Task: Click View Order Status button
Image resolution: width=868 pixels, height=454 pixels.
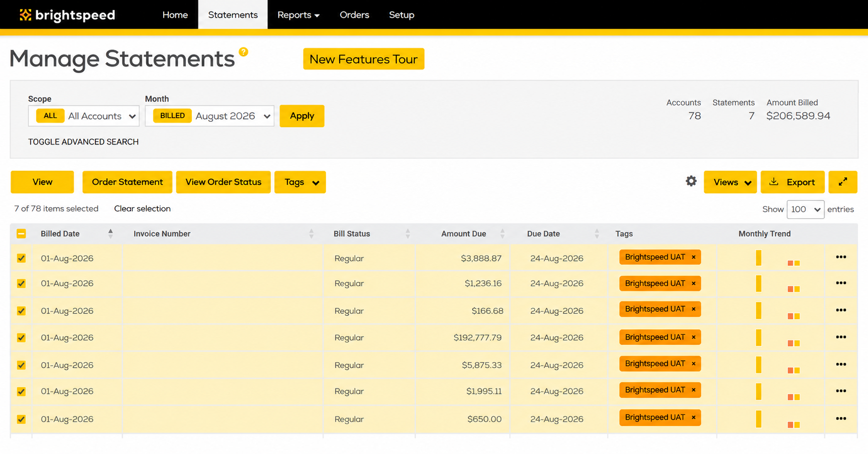Action: pyautogui.click(x=223, y=182)
